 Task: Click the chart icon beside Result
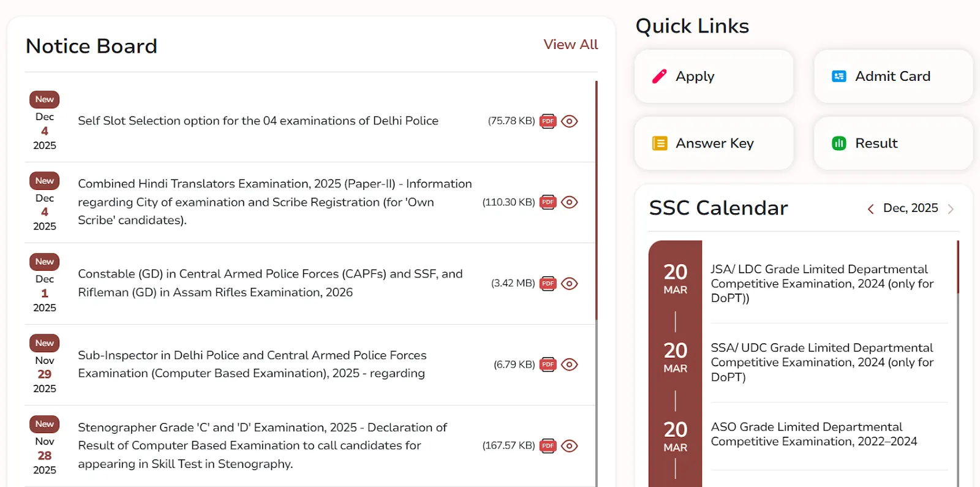pos(838,143)
